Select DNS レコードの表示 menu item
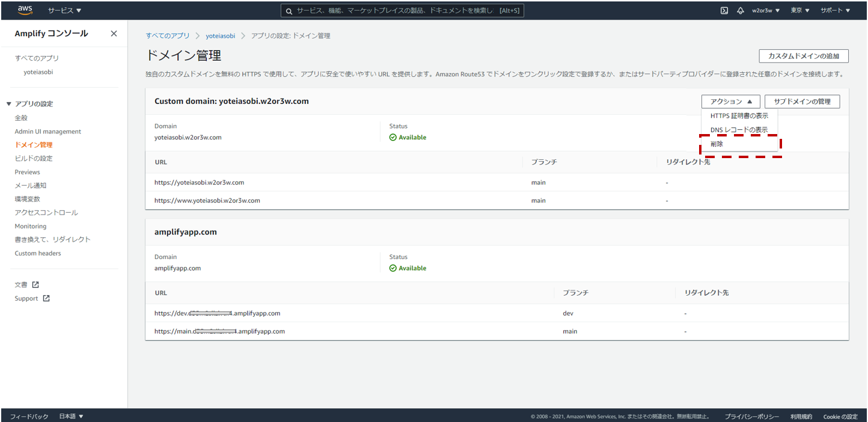The height and width of the screenshot is (422, 868). tap(739, 130)
